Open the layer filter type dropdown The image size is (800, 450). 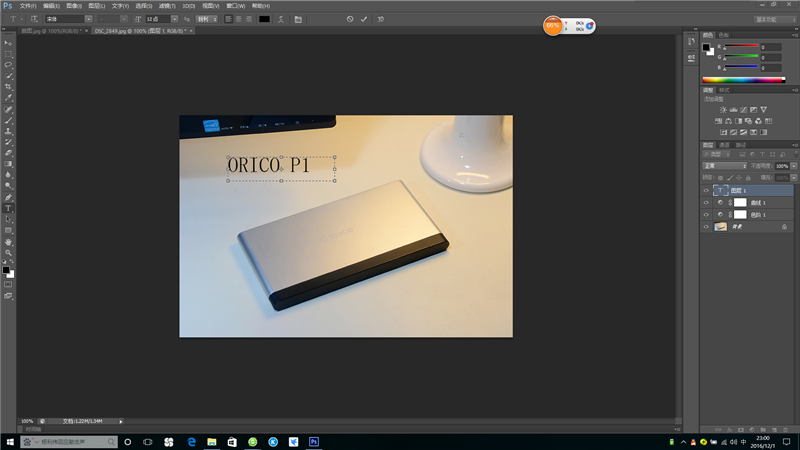(x=717, y=154)
